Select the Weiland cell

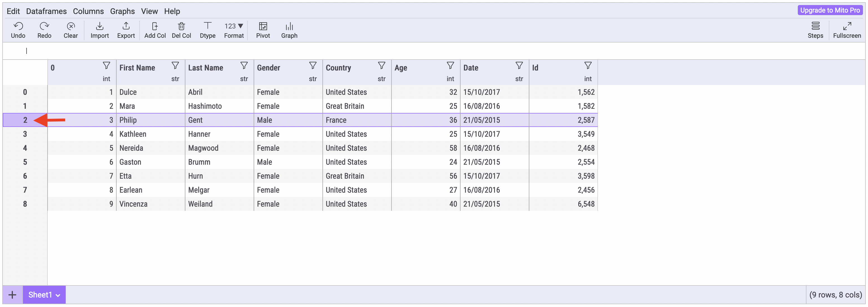click(219, 204)
